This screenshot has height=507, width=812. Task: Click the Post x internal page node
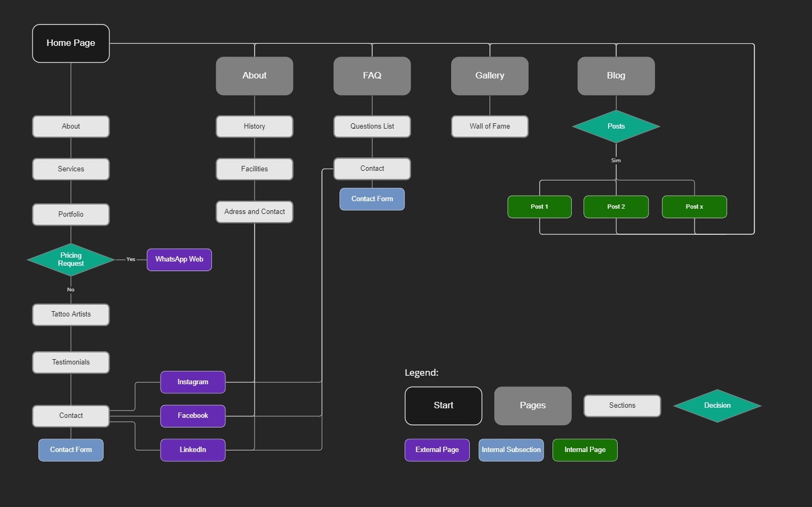pyautogui.click(x=695, y=207)
